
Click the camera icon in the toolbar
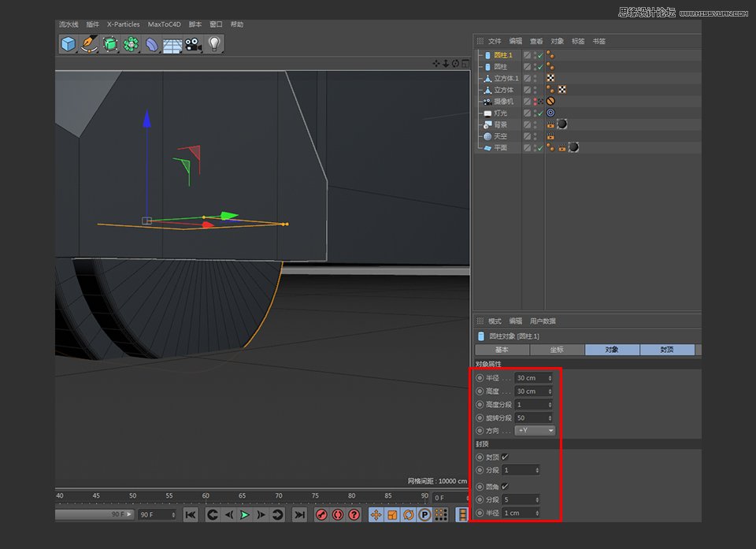pyautogui.click(x=191, y=44)
